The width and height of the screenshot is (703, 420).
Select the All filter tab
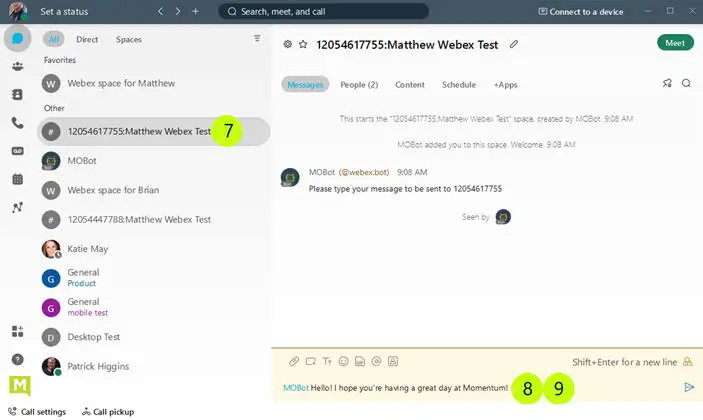(x=54, y=39)
